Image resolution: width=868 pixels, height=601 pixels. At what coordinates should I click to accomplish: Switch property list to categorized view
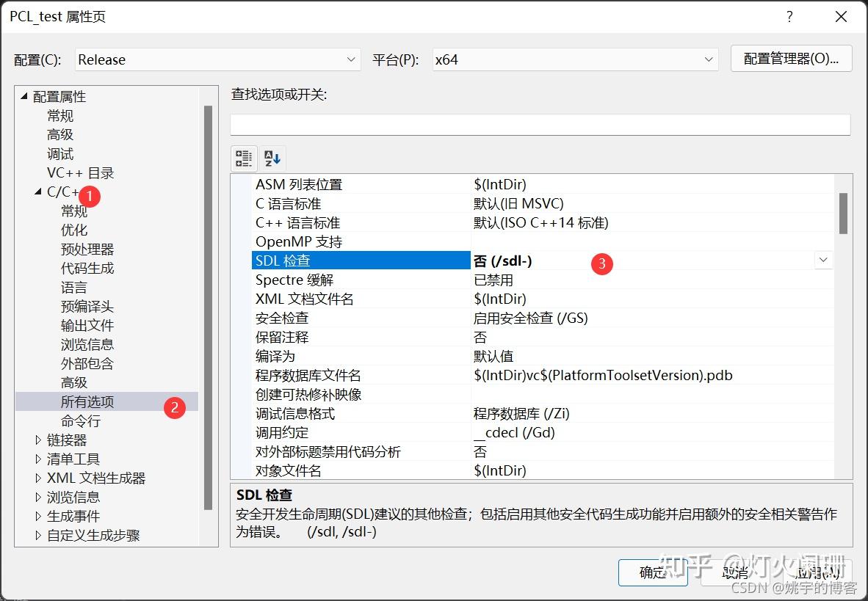(x=244, y=158)
